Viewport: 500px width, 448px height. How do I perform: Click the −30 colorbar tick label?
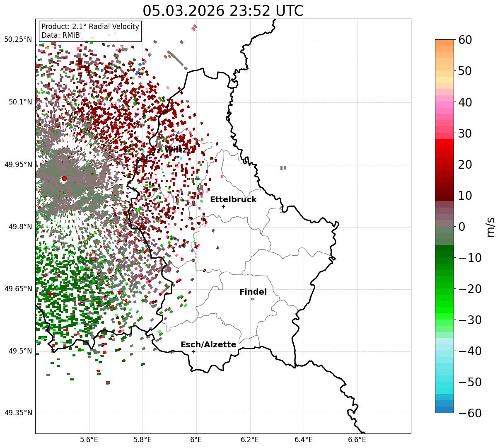pyautogui.click(x=470, y=320)
